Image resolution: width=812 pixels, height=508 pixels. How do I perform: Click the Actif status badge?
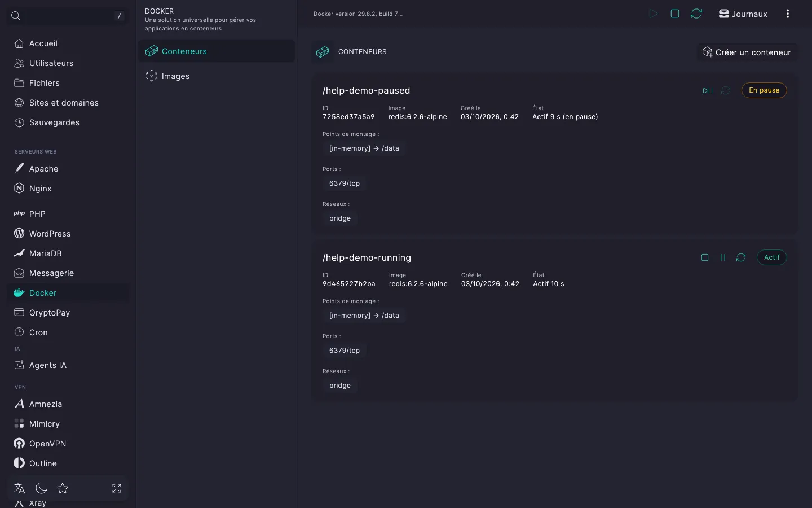pos(771,257)
